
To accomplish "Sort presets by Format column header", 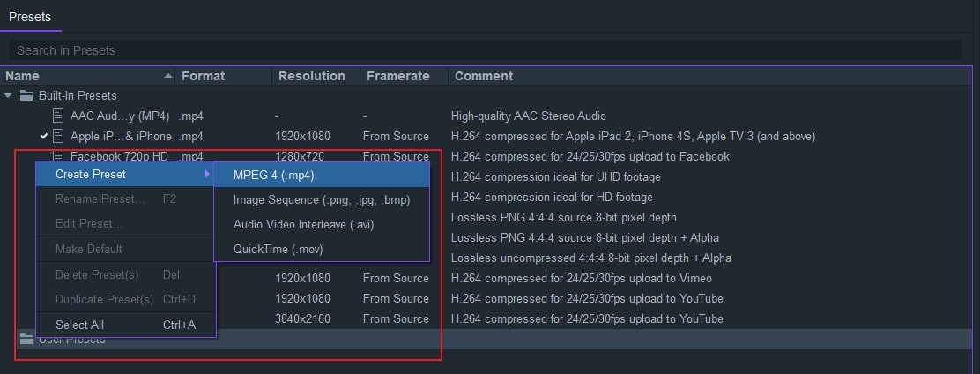I will (203, 76).
